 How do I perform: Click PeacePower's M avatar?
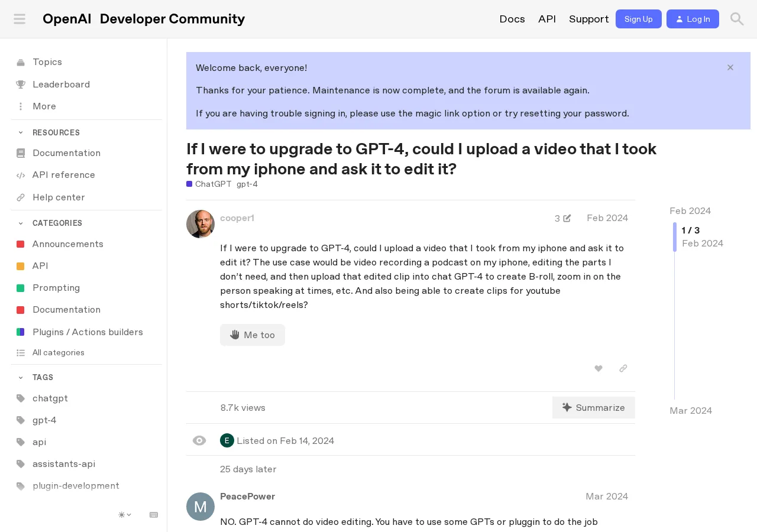[200, 507]
